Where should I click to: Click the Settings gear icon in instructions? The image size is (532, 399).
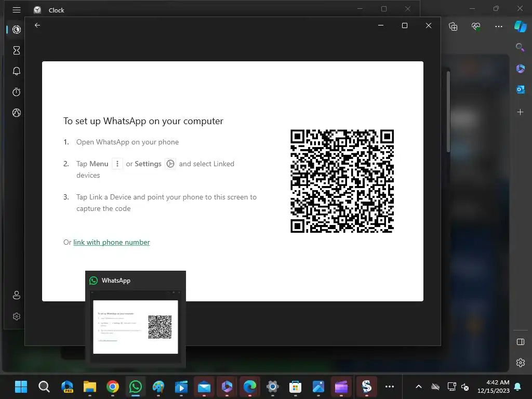point(170,164)
